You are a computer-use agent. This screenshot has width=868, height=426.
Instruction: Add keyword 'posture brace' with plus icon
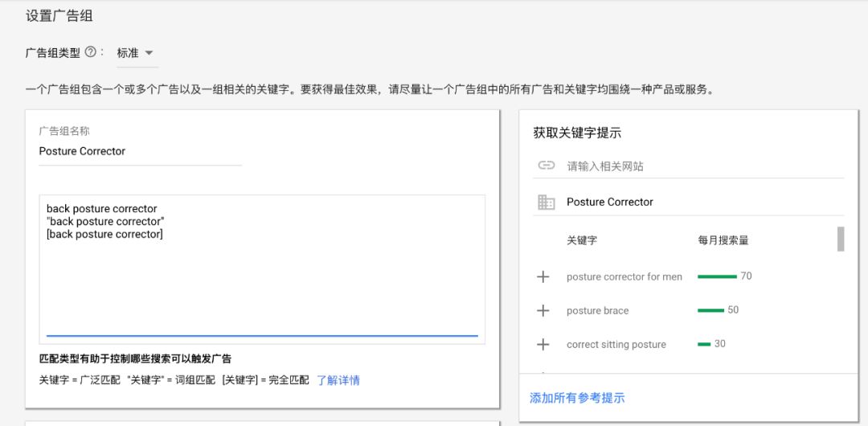point(543,311)
